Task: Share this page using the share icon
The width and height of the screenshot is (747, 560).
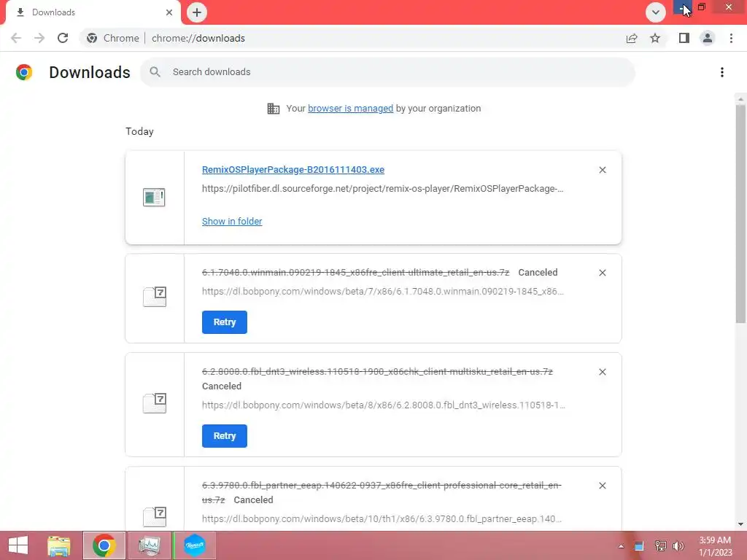Action: tap(632, 38)
